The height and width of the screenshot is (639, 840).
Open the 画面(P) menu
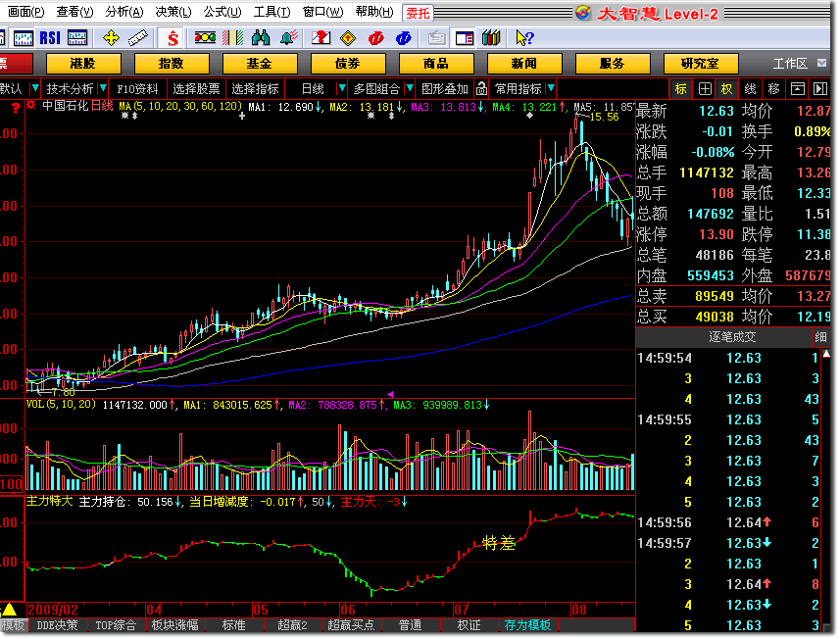click(25, 12)
